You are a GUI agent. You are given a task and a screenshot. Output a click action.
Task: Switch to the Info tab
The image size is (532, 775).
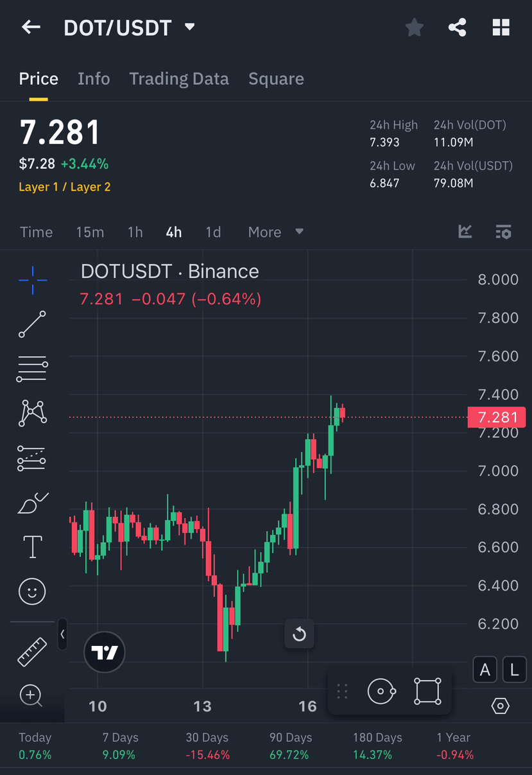[x=94, y=79]
